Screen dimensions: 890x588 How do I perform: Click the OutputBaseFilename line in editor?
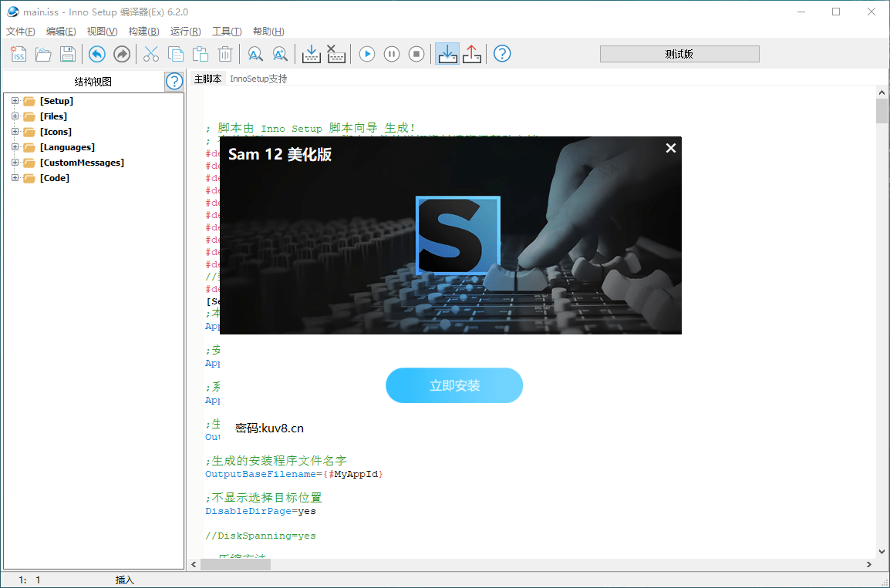pyautogui.click(x=294, y=474)
